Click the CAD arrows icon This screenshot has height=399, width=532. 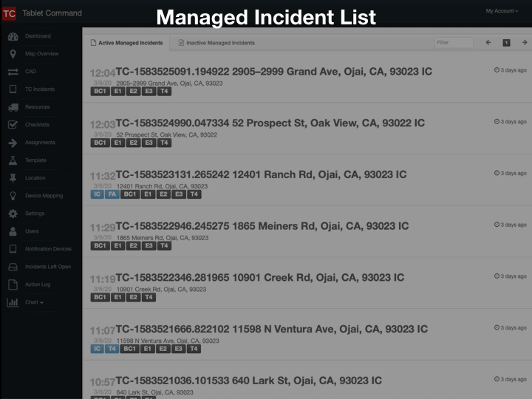13,72
